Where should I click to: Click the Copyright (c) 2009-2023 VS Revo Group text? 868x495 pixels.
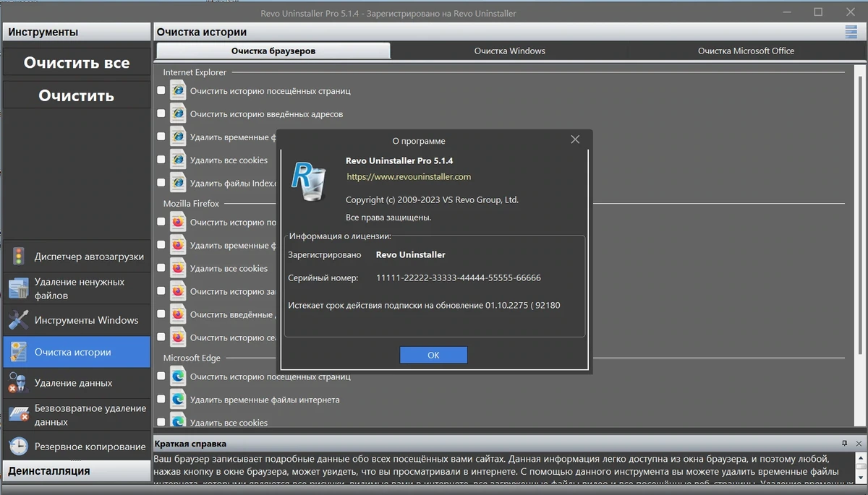pos(432,199)
